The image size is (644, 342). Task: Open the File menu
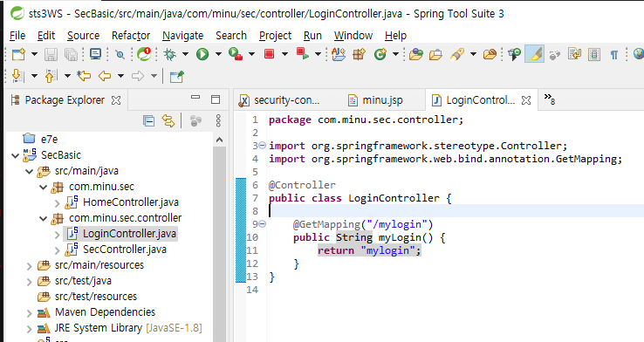coord(17,36)
